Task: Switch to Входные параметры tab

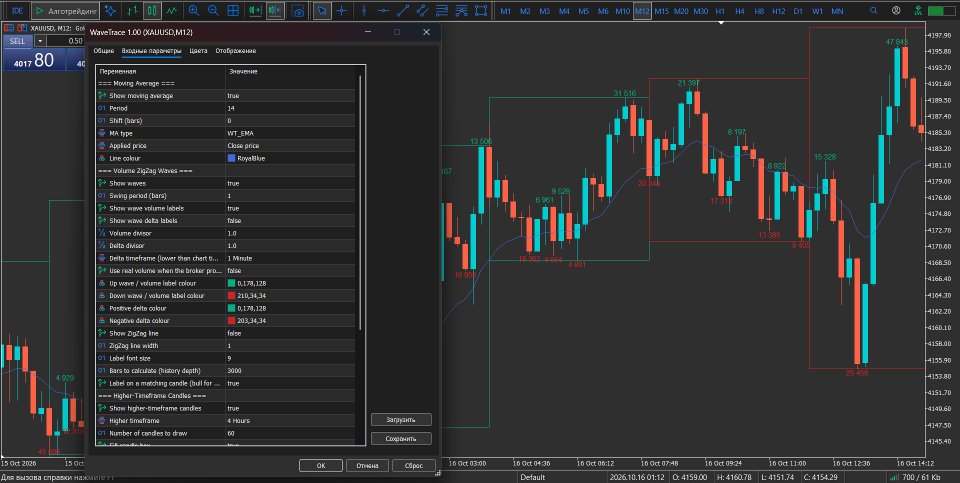Action: coord(151,51)
